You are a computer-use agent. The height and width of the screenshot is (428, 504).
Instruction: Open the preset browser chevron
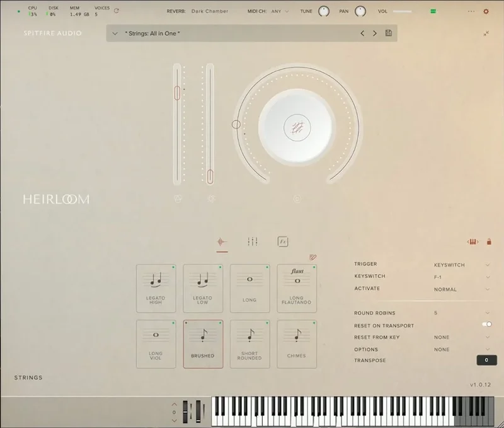(115, 33)
